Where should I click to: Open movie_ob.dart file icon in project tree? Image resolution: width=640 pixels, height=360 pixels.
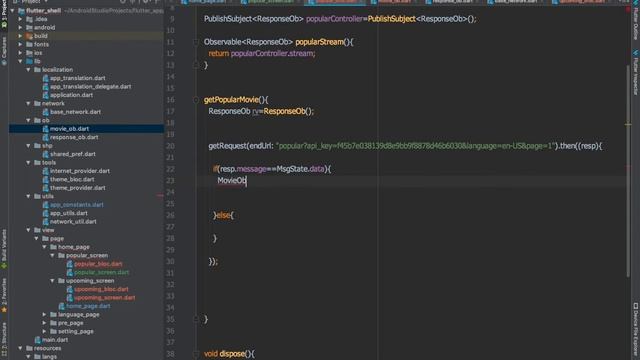(45, 129)
